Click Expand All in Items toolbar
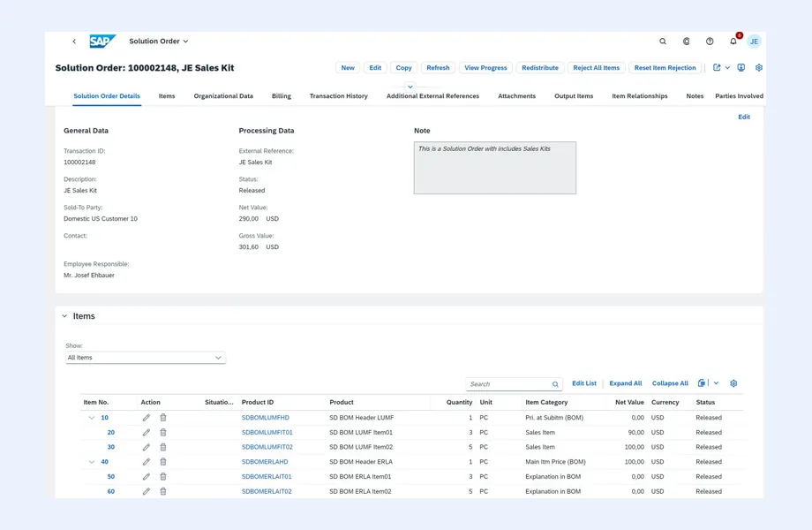 626,383
